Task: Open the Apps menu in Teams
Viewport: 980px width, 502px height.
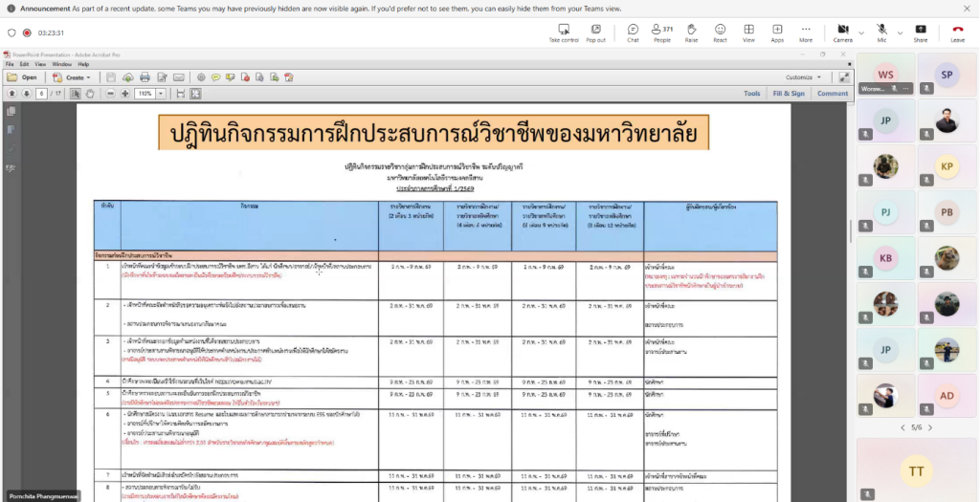Action: pos(777,32)
